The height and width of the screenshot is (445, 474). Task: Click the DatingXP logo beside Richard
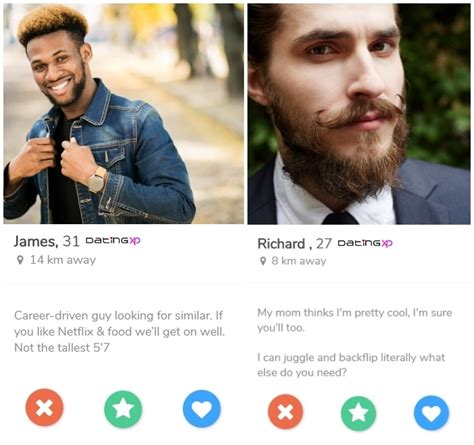[365, 243]
